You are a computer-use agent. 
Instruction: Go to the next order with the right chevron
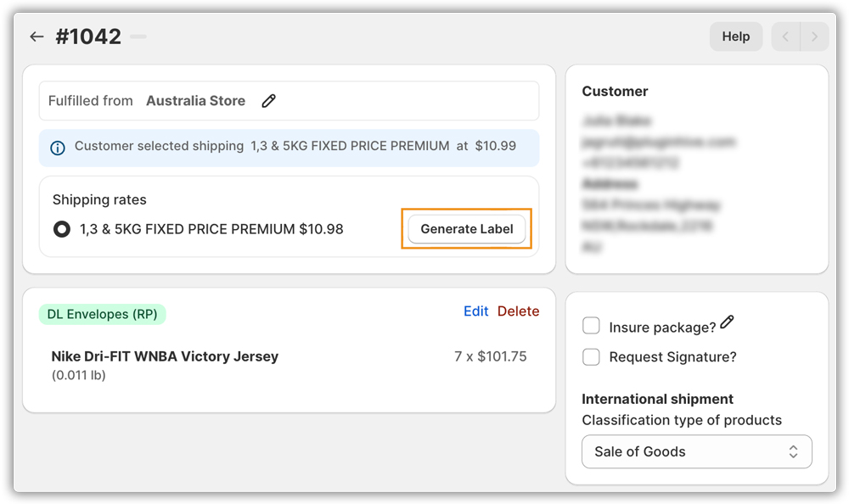(814, 36)
